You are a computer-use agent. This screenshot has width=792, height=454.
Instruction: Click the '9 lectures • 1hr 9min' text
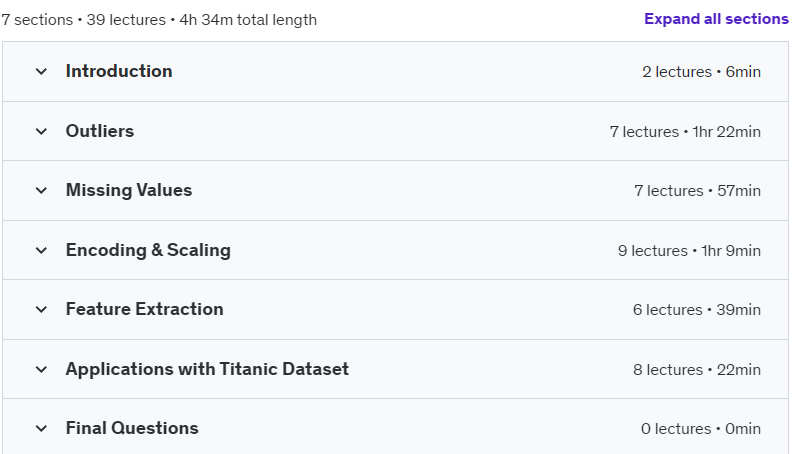pyautogui.click(x=689, y=250)
